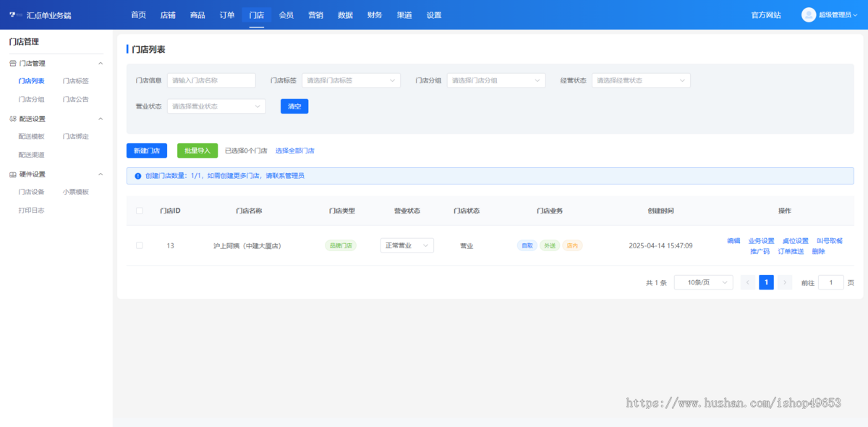868x427 pixels.
Task: Click the 店内 business tag
Action: (572, 245)
